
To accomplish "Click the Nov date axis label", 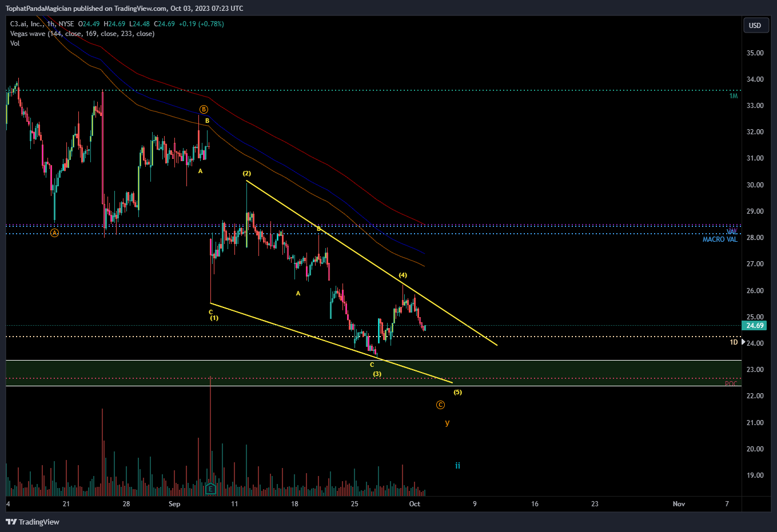I will coord(679,504).
